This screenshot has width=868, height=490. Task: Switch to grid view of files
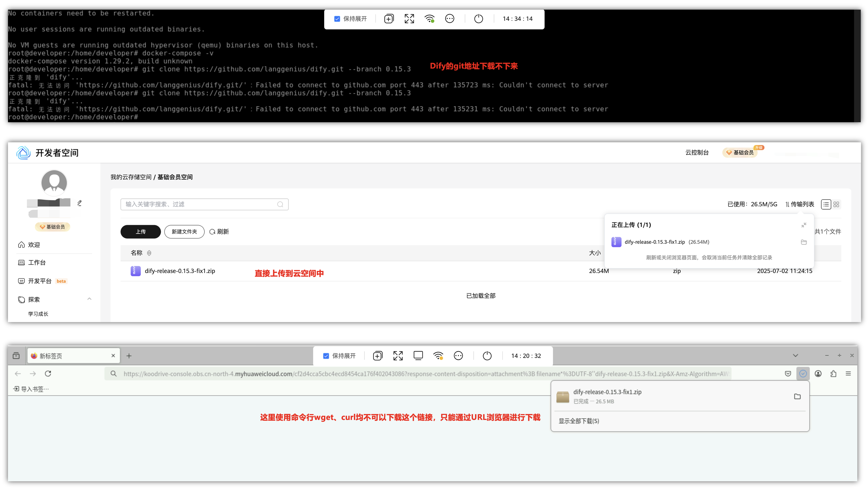836,204
